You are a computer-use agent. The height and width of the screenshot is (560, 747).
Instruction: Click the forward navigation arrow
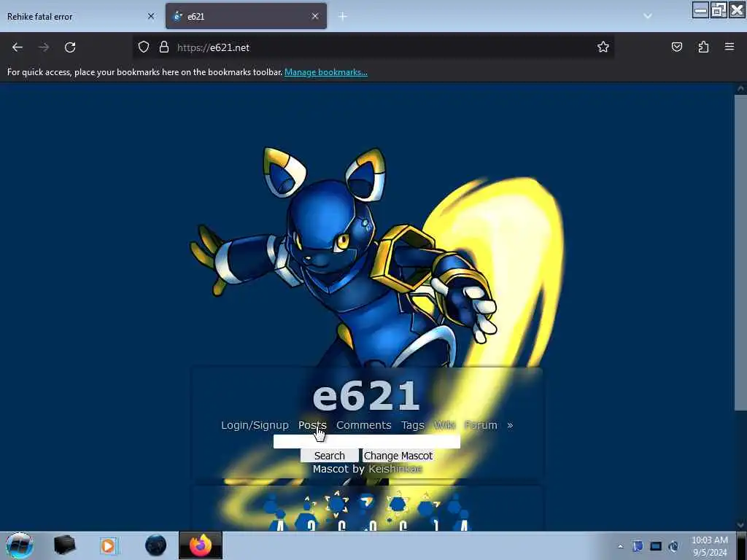coord(43,47)
